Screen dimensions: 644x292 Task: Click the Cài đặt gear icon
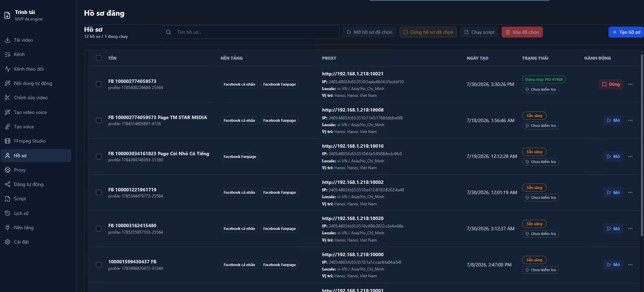click(x=8, y=242)
